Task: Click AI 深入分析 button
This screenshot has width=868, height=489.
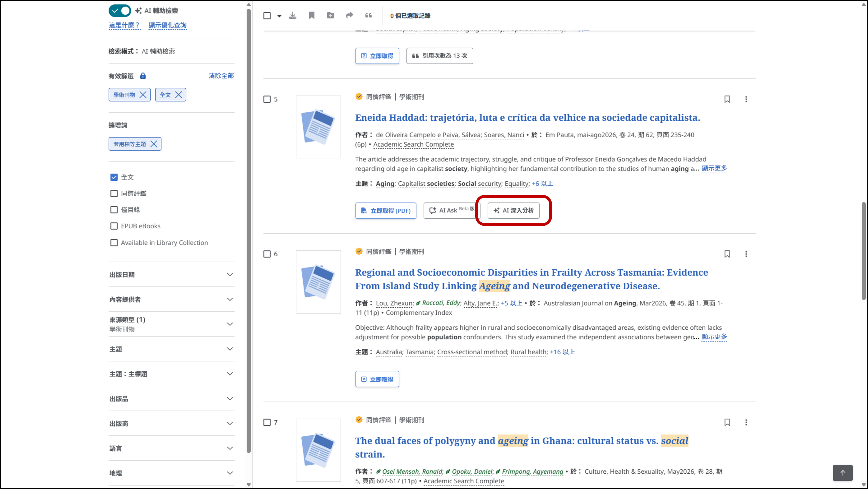Action: point(513,210)
